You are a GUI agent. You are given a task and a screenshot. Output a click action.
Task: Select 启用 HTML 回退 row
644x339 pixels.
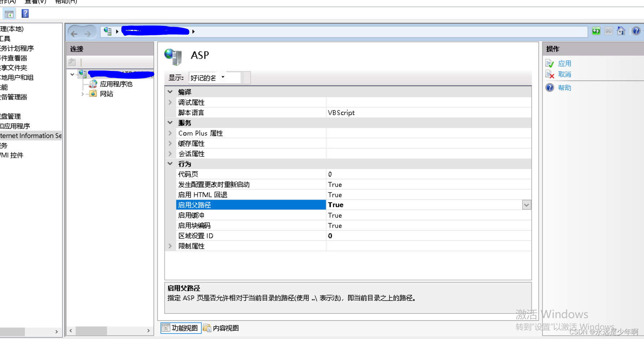pyautogui.click(x=354, y=195)
